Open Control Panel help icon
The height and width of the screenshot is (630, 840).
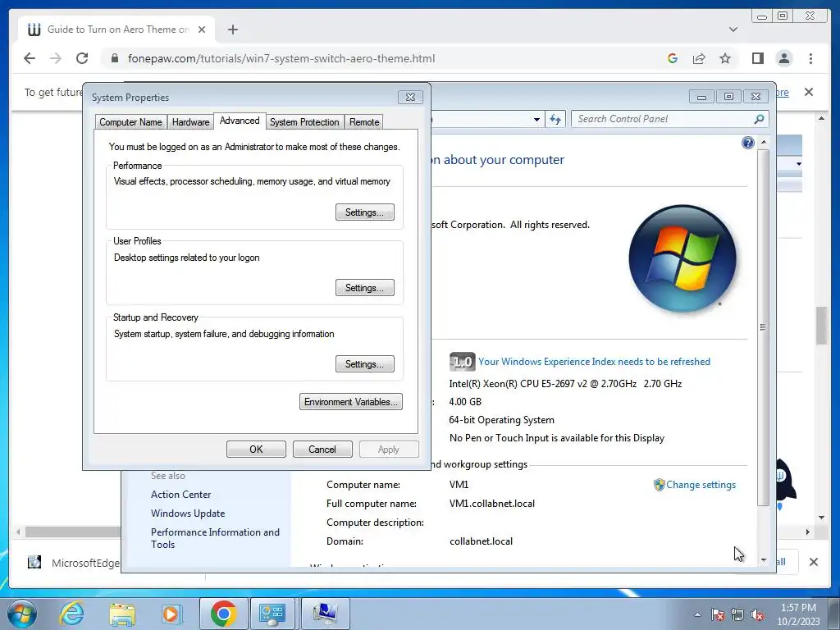748,143
